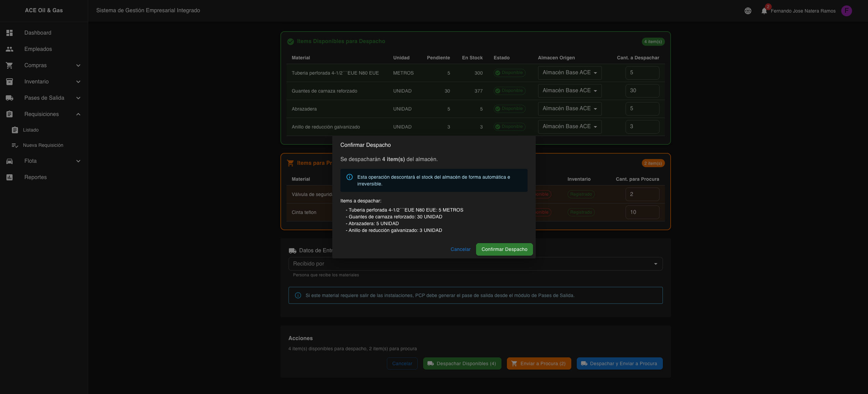Click the info icon in dialog alert
This screenshot has height=394, width=868.
349,177
